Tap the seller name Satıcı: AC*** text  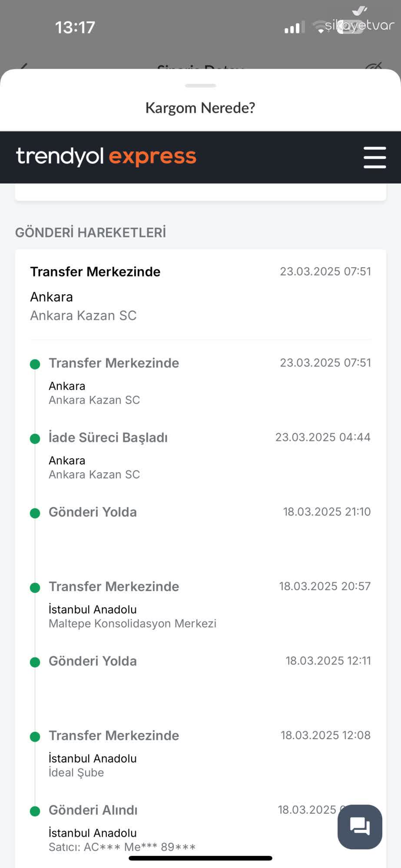(x=122, y=847)
